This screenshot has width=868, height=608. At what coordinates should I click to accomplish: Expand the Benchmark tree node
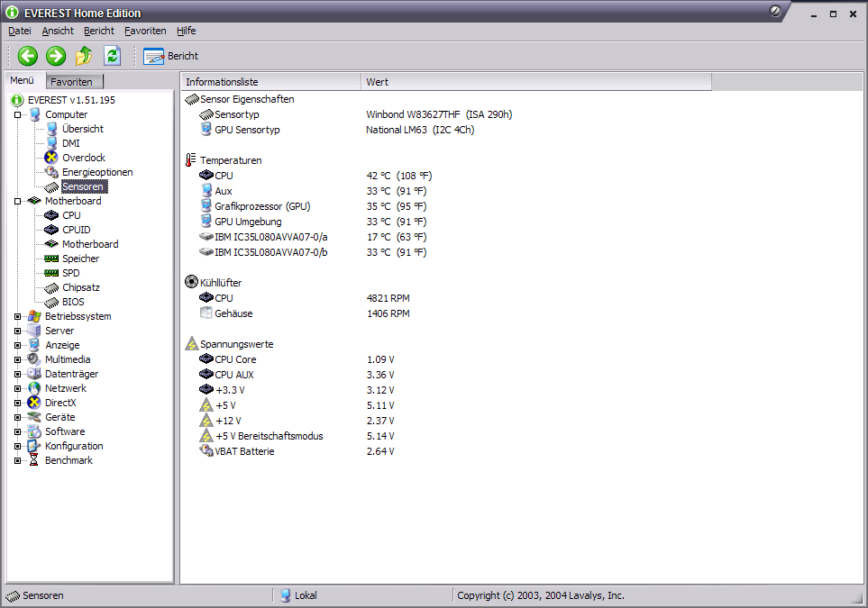pos(17,460)
